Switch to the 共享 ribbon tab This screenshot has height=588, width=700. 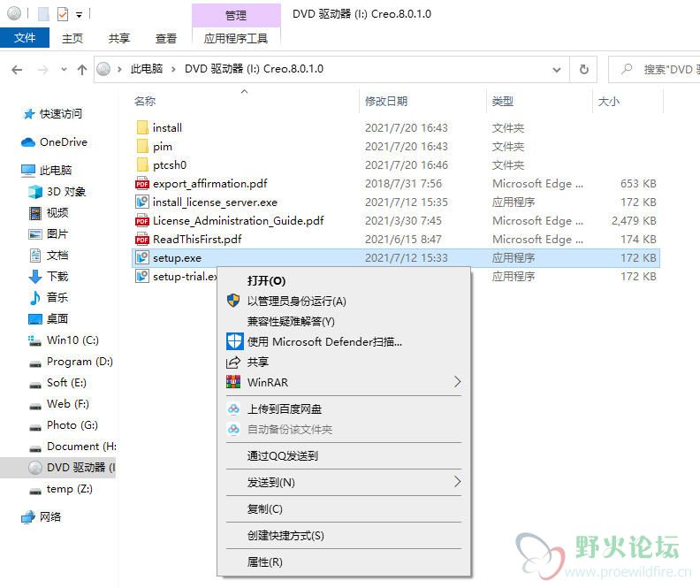coord(119,38)
